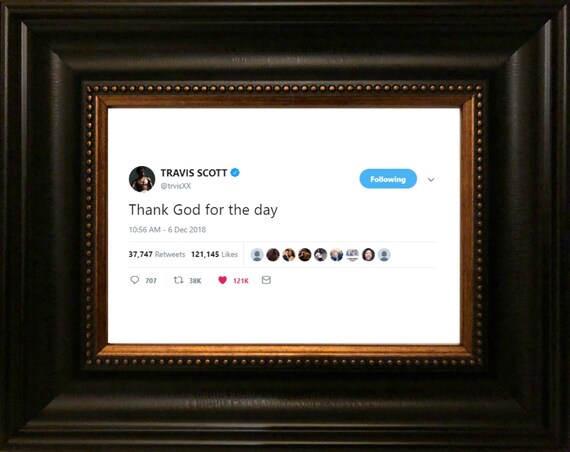The image size is (570, 452).
Task: Click the 121K like count
Action: [241, 280]
